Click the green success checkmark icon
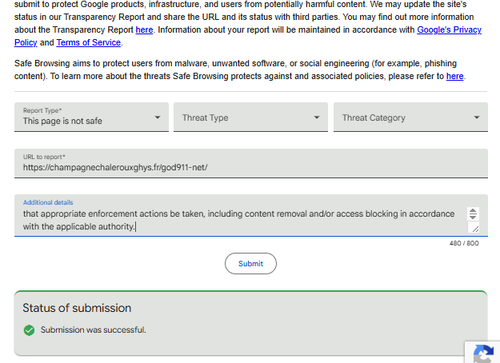Image resolution: width=500 pixels, height=363 pixels. [x=29, y=330]
